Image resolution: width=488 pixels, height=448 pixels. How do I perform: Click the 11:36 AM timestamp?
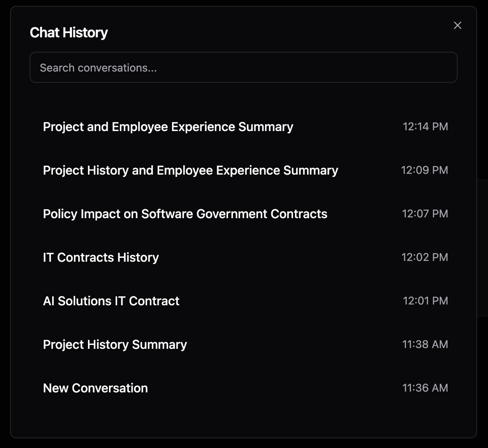pos(425,388)
